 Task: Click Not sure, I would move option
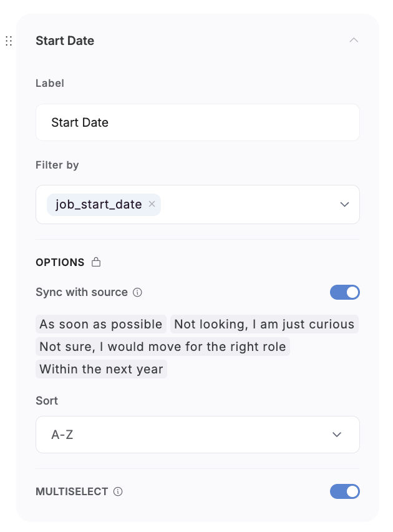[162, 347]
